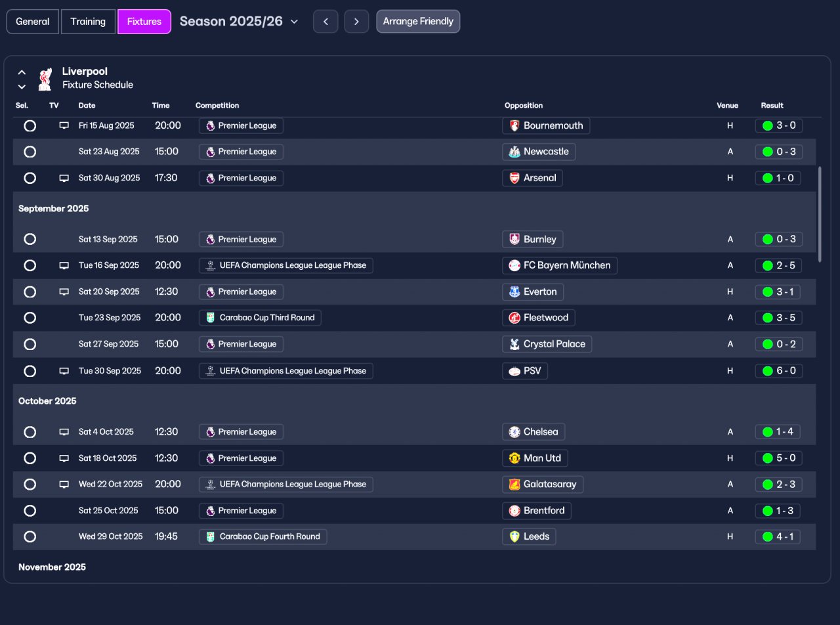This screenshot has height=625, width=840.
Task: Click the Arrange Friendly button
Action: pyautogui.click(x=418, y=22)
